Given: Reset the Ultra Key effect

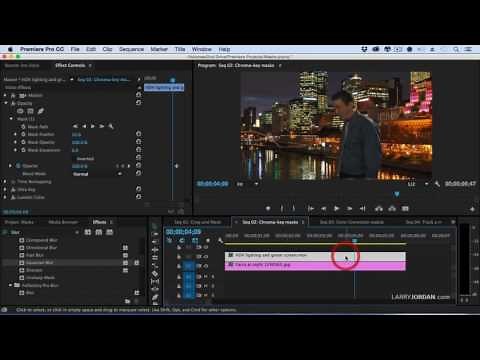Looking at the screenshot, I should 138,189.
